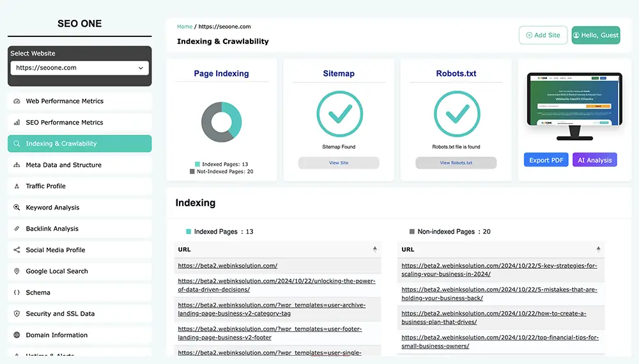Screen dimensions: 639x364
Task: Sort the Indexed Pages URL column
Action: (375, 249)
